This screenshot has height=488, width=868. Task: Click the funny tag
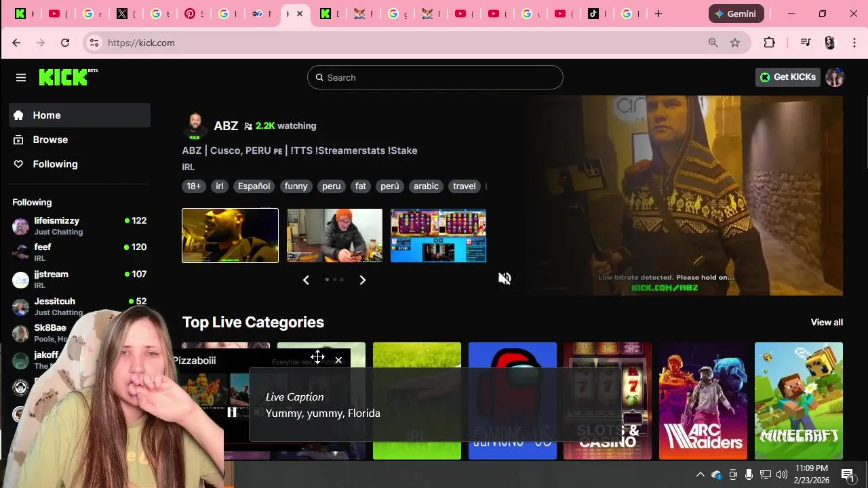point(296,186)
